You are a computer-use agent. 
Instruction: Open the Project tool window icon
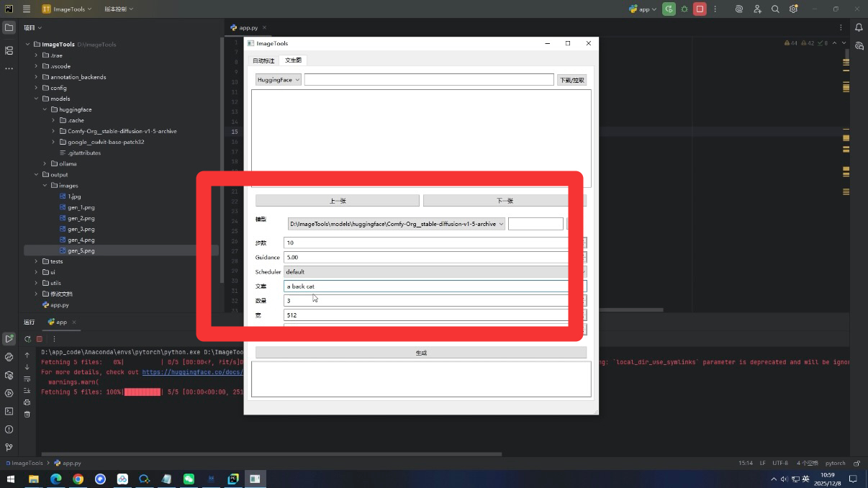[9, 28]
